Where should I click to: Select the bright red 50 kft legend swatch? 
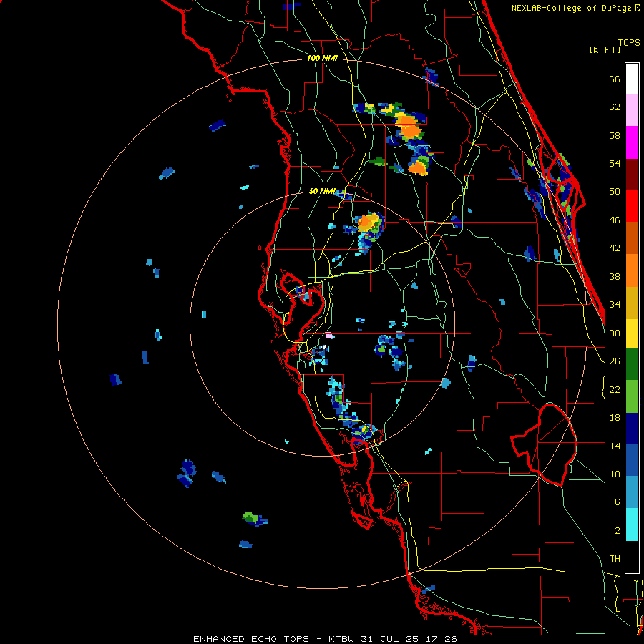632,206
